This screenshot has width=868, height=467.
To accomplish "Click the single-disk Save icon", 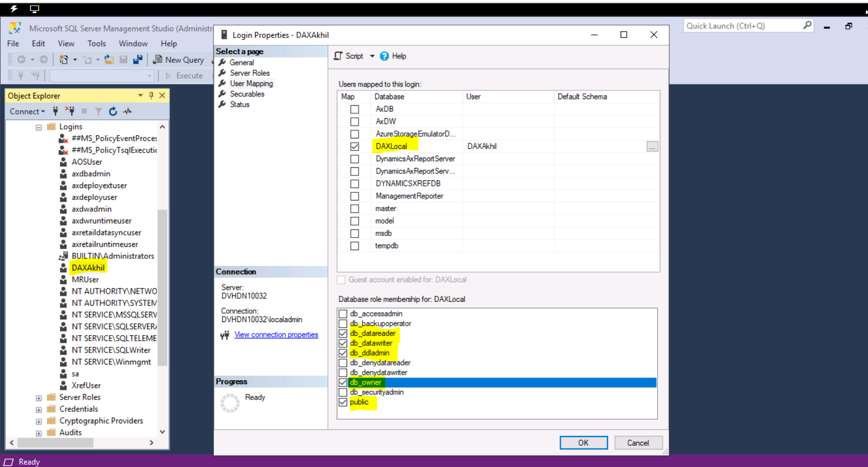I will [123, 59].
